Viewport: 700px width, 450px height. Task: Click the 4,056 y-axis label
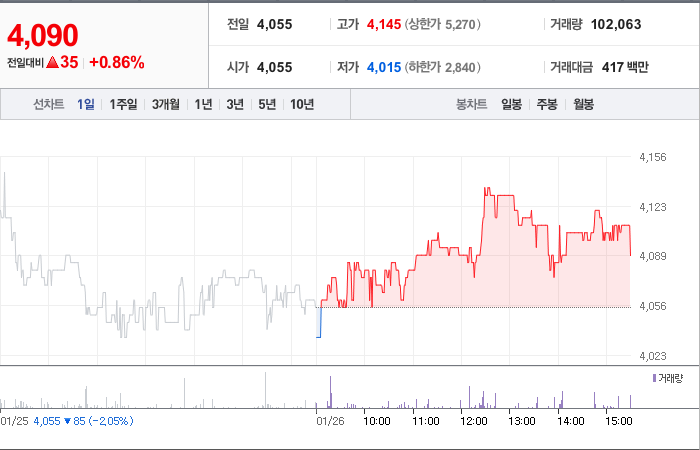point(653,306)
